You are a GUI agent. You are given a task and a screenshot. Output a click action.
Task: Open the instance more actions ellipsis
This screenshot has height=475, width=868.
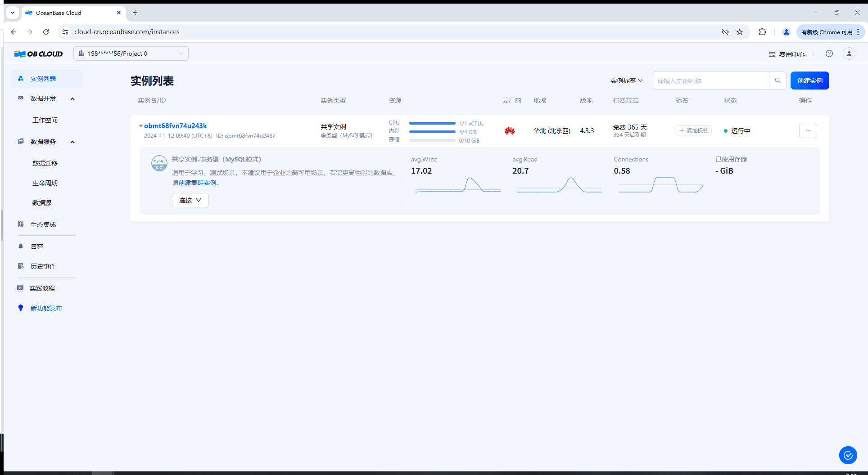808,131
